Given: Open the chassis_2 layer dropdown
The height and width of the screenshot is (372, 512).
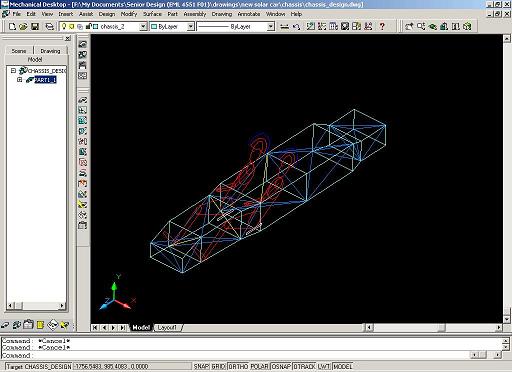Looking at the screenshot, I should tap(143, 26).
